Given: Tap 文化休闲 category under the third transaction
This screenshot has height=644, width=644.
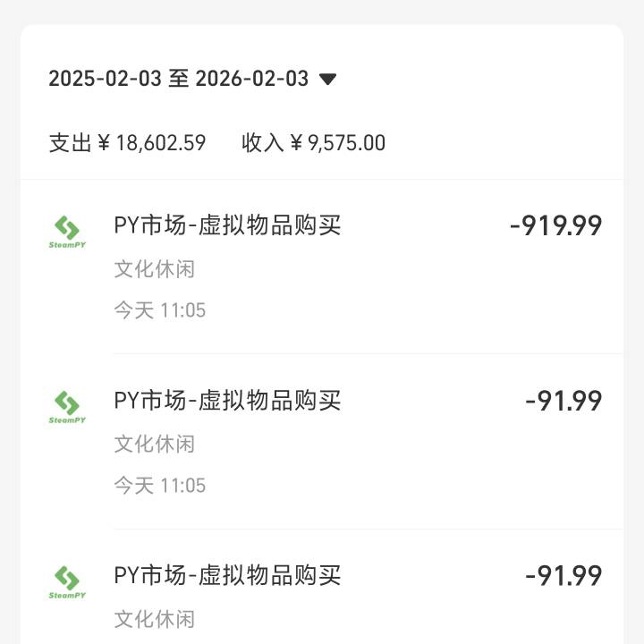Looking at the screenshot, I should point(154,619).
